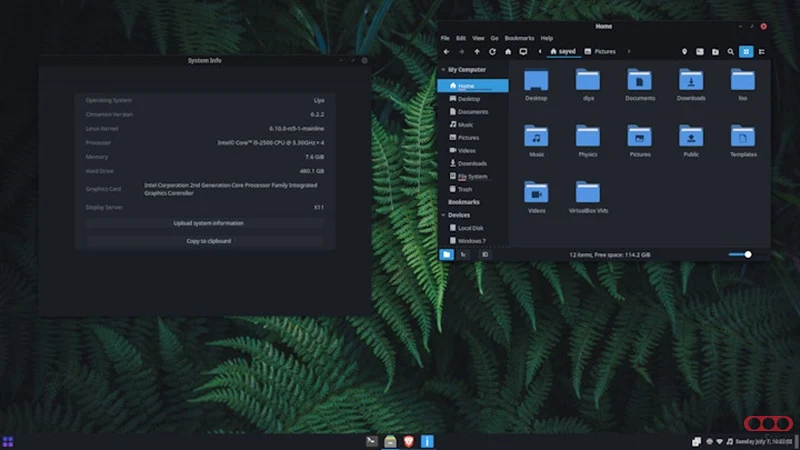Open the Computer icon in the toolbar
This screenshot has width=800, height=450.
(x=523, y=51)
